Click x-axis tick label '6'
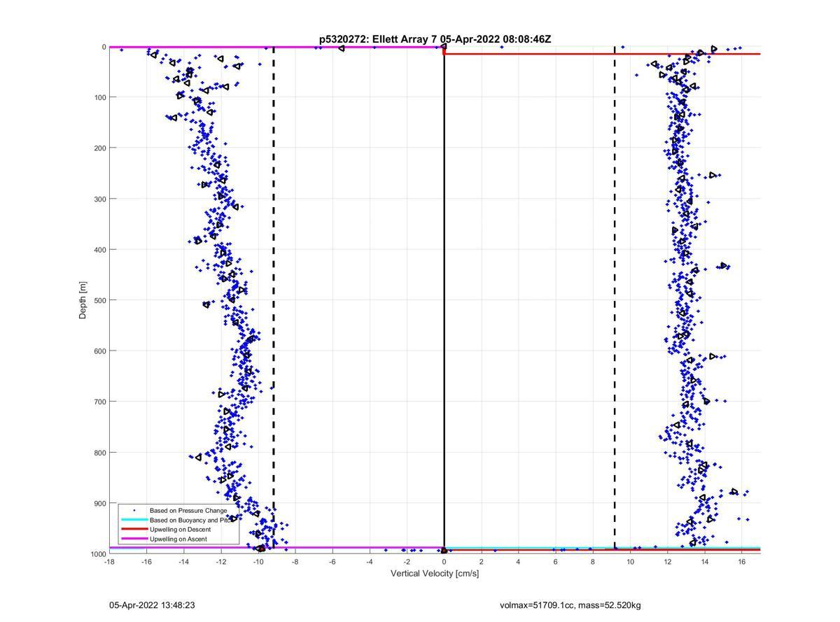 (555, 561)
